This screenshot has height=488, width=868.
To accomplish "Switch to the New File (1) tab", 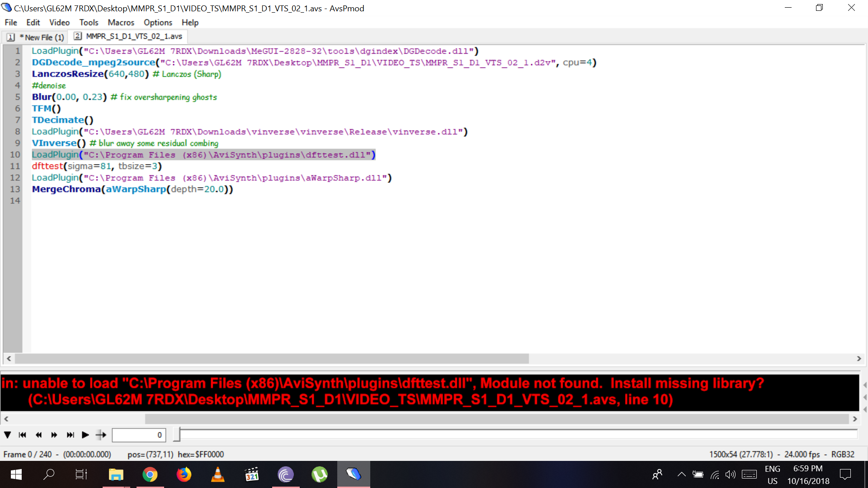I will (35, 37).
